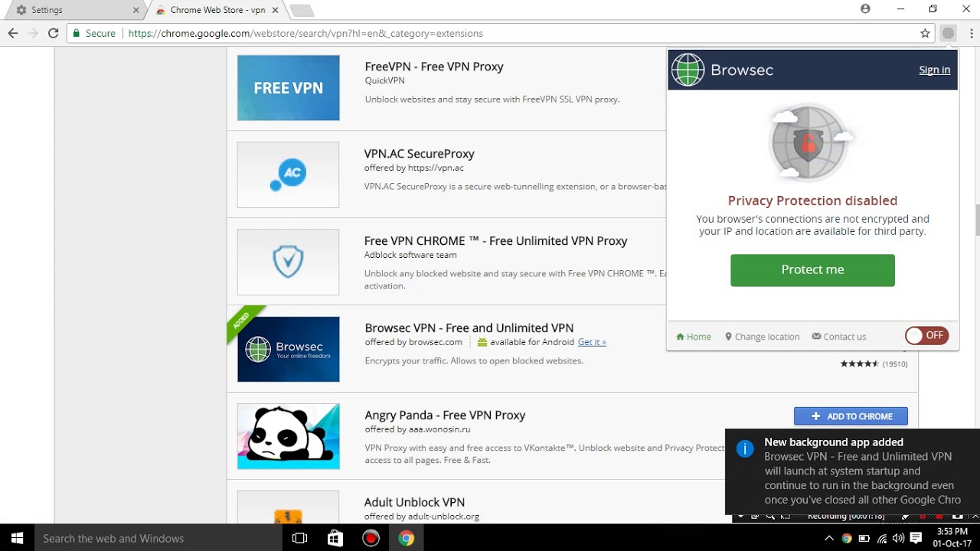This screenshot has width=980, height=551.
Task: Toggle the Browsec OFF switch on
Action: [926, 335]
